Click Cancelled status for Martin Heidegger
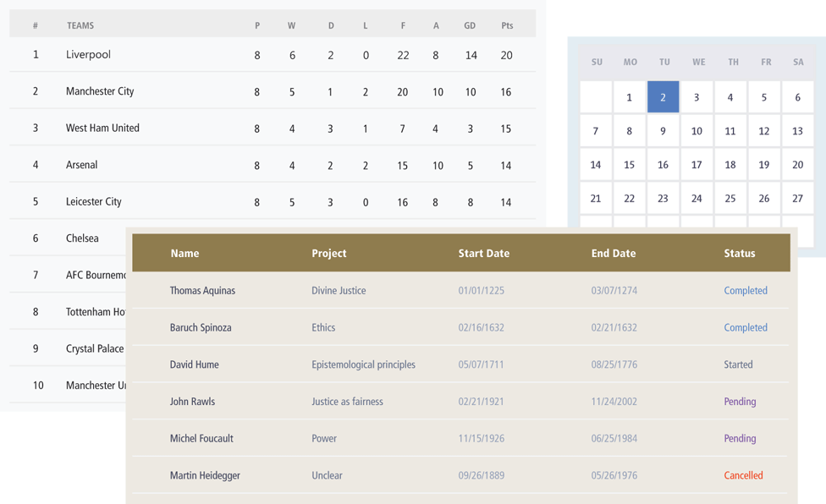 click(x=743, y=475)
